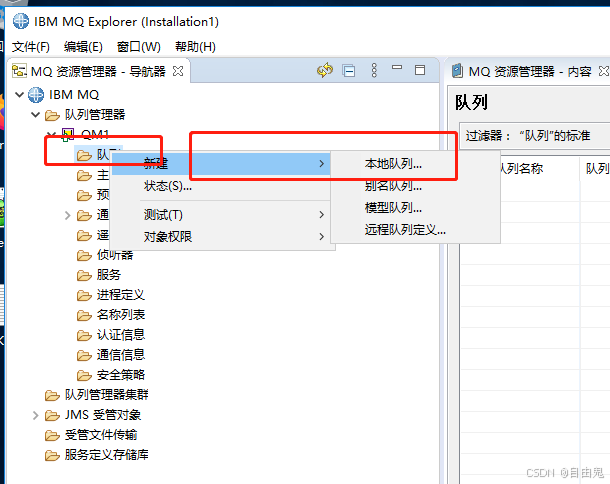Select the 受管文件传输 tree item
610x484 pixels.
101,435
